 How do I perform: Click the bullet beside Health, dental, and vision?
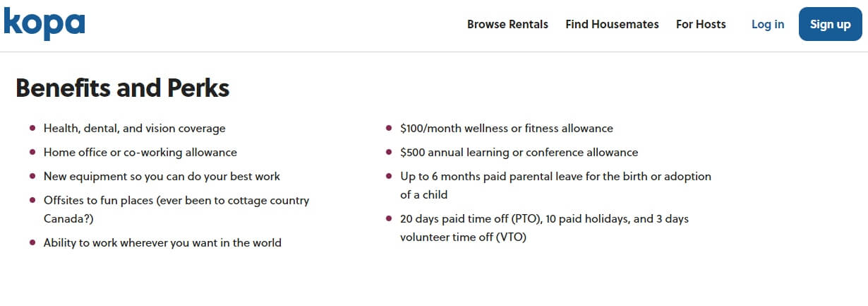(32, 129)
